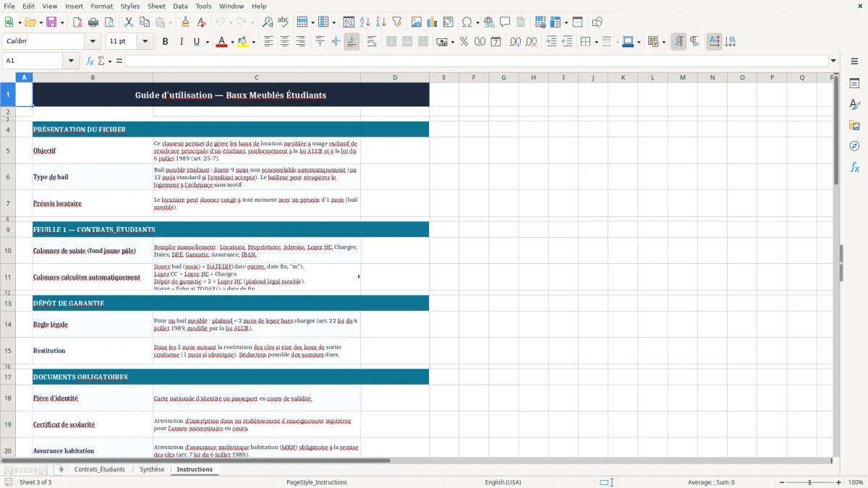The height and width of the screenshot is (488, 868).
Task: Toggle Center Horizontally alignment
Action: point(284,42)
